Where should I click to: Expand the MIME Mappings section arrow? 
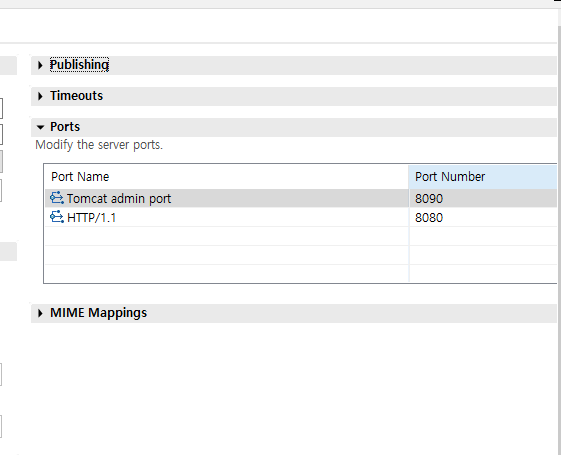point(40,313)
